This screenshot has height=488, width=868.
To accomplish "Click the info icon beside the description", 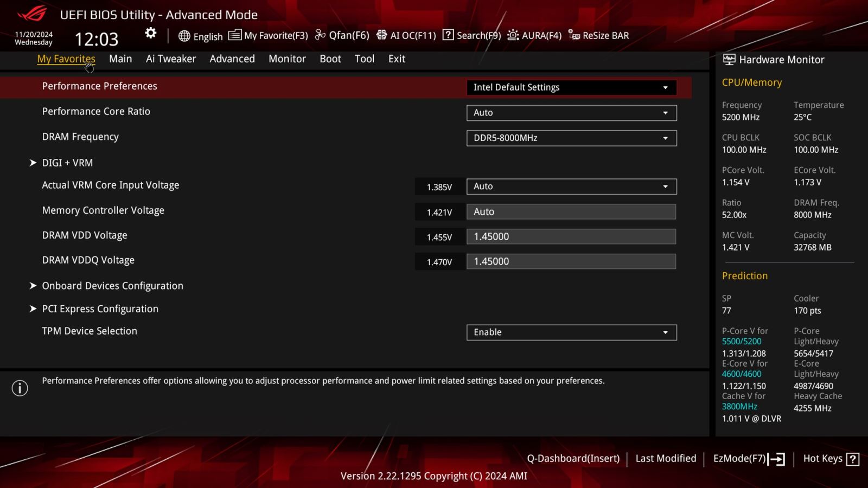I will click(20, 388).
